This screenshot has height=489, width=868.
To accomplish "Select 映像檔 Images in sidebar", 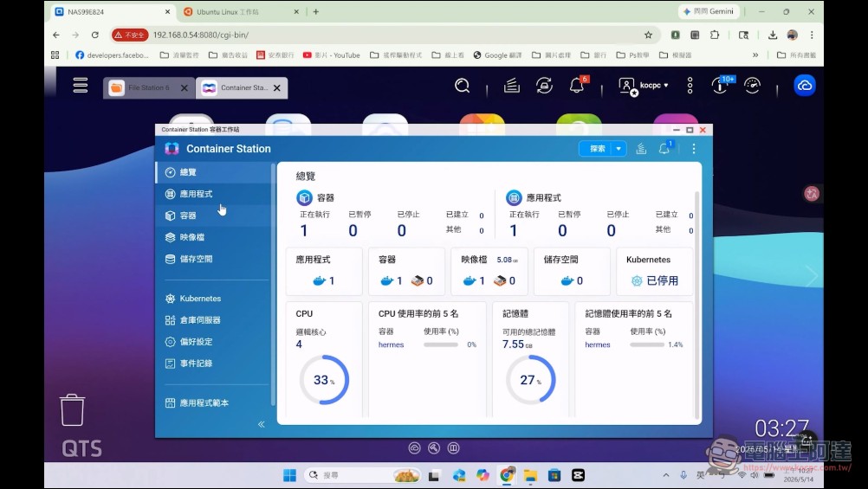I will point(212,237).
